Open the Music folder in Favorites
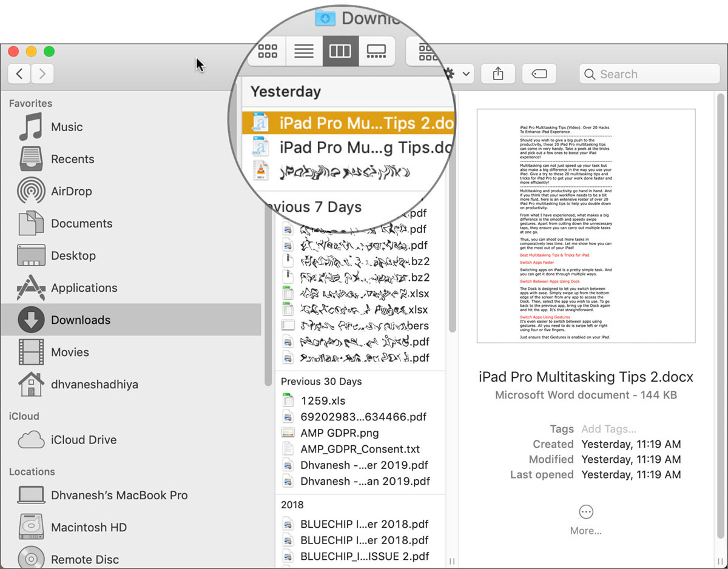Viewport: 728px width, 569px height. point(67,127)
